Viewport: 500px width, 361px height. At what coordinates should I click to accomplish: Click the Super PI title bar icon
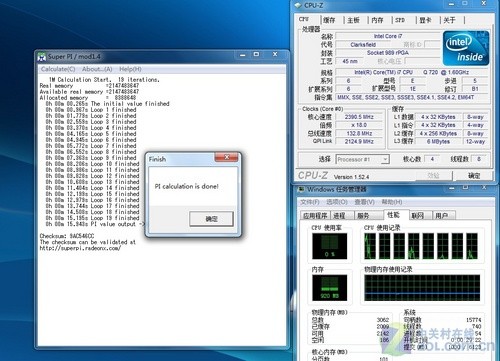point(42,57)
